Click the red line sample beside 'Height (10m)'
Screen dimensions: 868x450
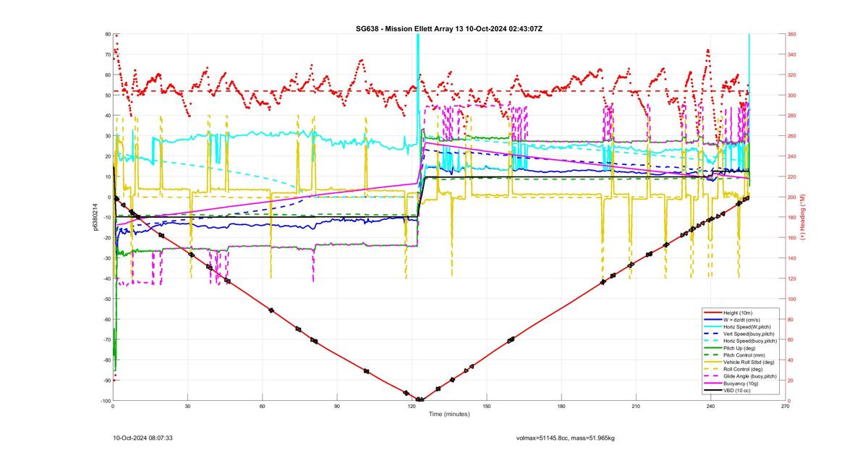(712, 313)
